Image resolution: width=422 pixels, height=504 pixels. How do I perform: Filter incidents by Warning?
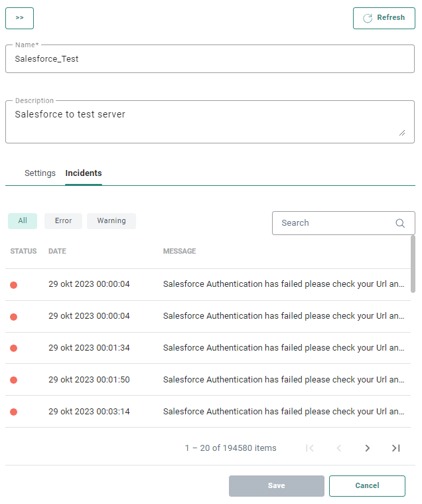point(111,221)
